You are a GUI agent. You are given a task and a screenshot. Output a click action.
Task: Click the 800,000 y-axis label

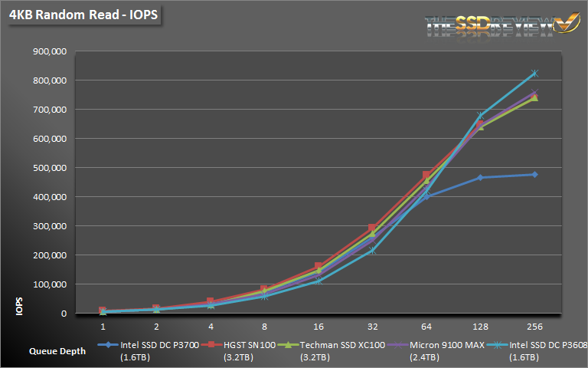[50, 80]
